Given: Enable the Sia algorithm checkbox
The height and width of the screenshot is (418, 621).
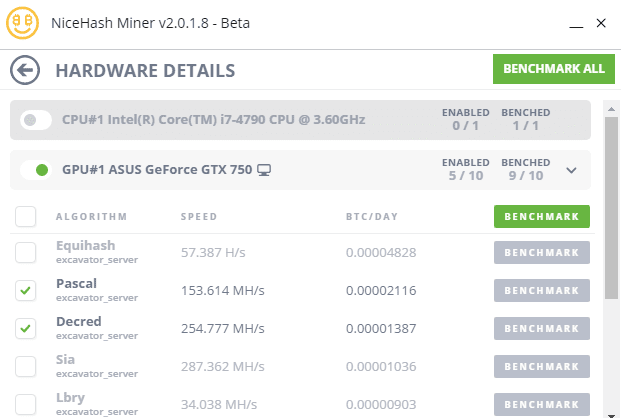Looking at the screenshot, I should 25,366.
